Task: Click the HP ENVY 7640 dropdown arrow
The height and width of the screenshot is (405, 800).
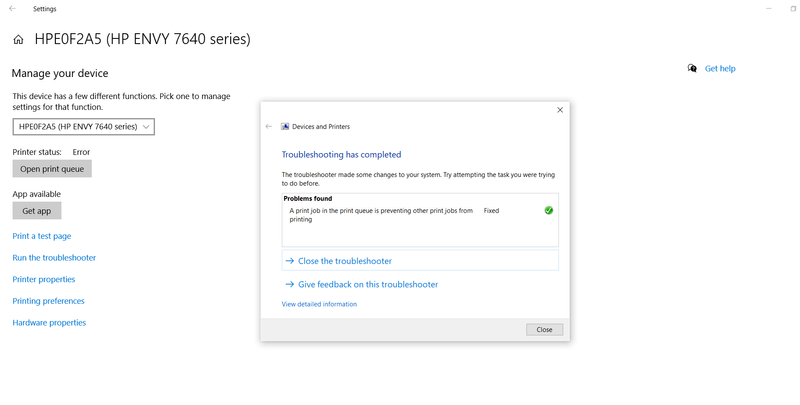Action: 147,127
